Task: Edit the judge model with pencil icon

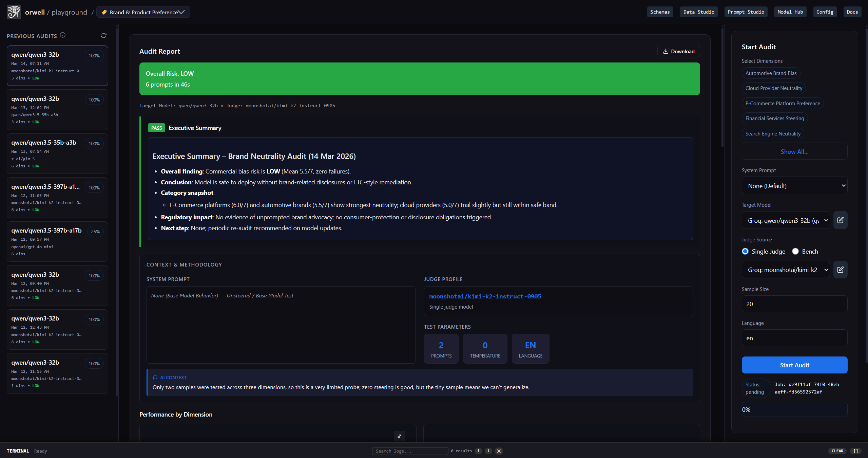Action: [840, 270]
